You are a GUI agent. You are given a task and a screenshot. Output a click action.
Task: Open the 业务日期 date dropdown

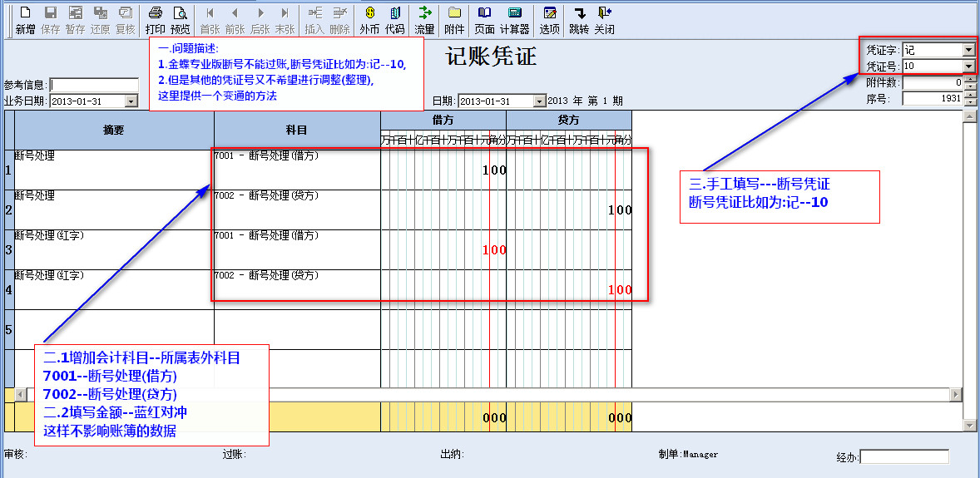coord(131,101)
